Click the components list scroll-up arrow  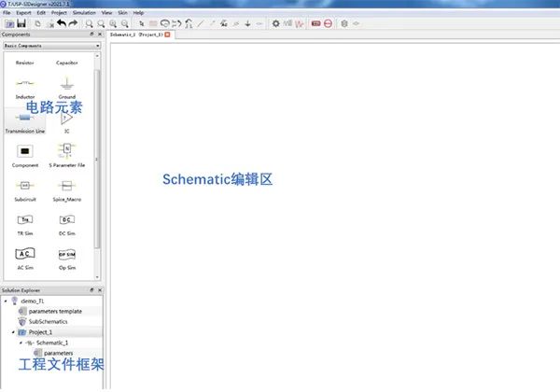[97, 56]
